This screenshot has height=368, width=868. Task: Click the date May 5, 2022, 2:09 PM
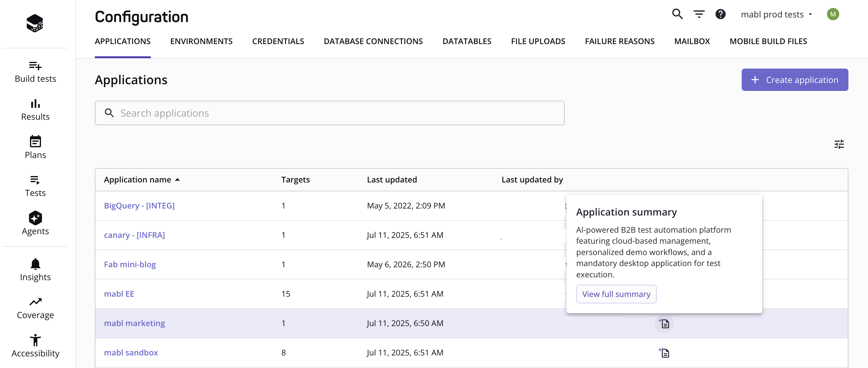click(x=406, y=206)
